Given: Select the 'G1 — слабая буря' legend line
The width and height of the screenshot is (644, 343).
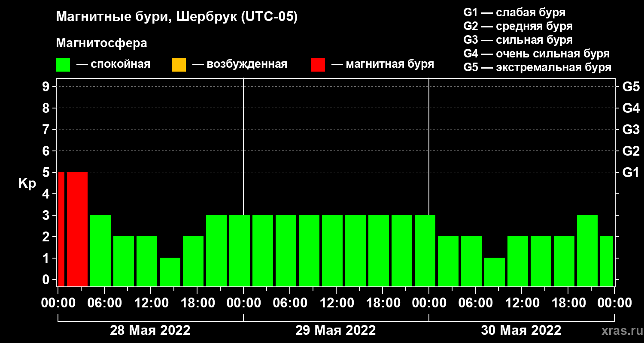Looking at the screenshot, I should click(x=514, y=12).
